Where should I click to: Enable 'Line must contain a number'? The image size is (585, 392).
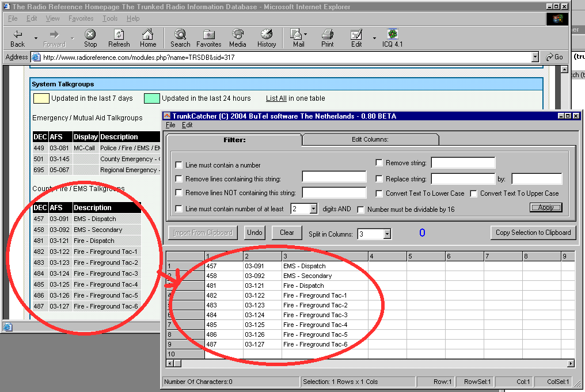tap(178, 165)
